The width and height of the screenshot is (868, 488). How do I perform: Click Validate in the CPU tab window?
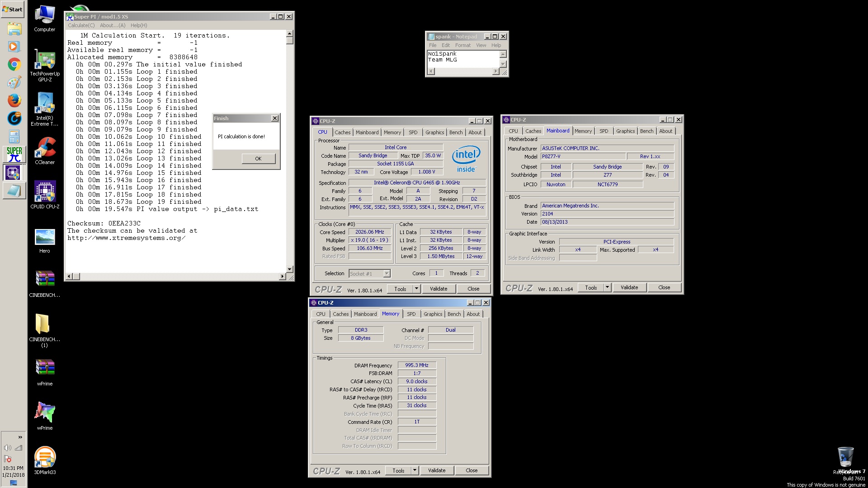(439, 289)
